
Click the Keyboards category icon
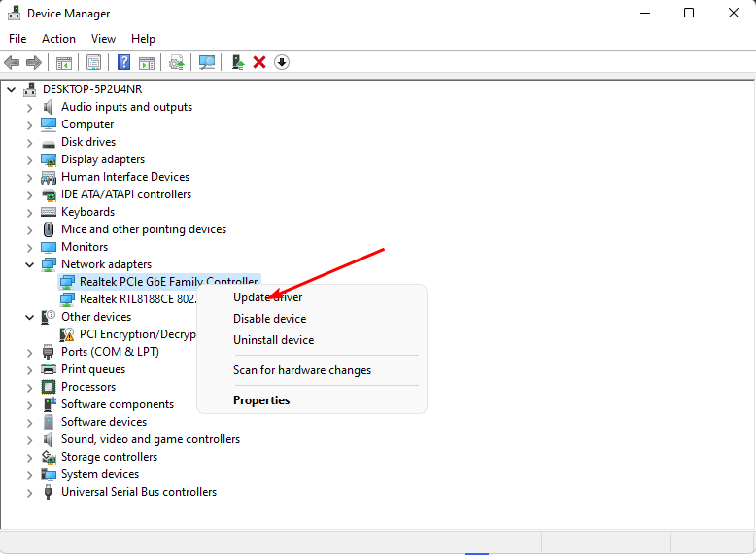49,212
